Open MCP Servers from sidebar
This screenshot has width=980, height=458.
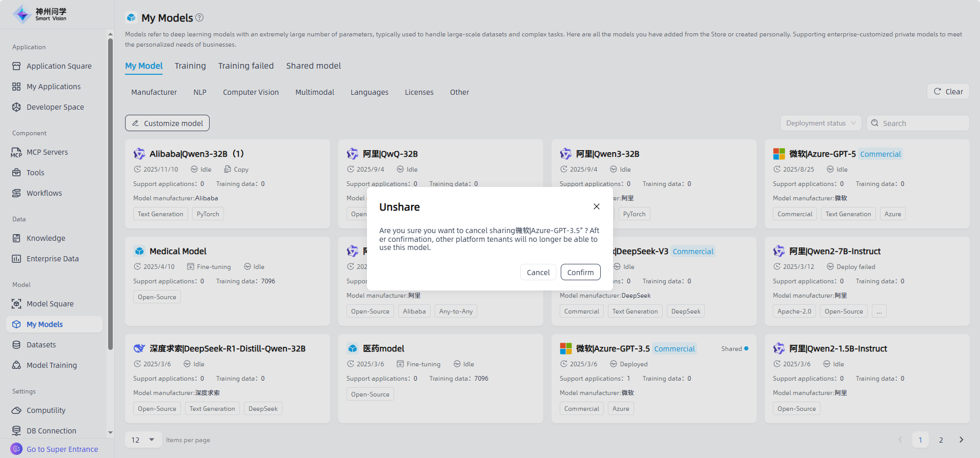tap(47, 152)
